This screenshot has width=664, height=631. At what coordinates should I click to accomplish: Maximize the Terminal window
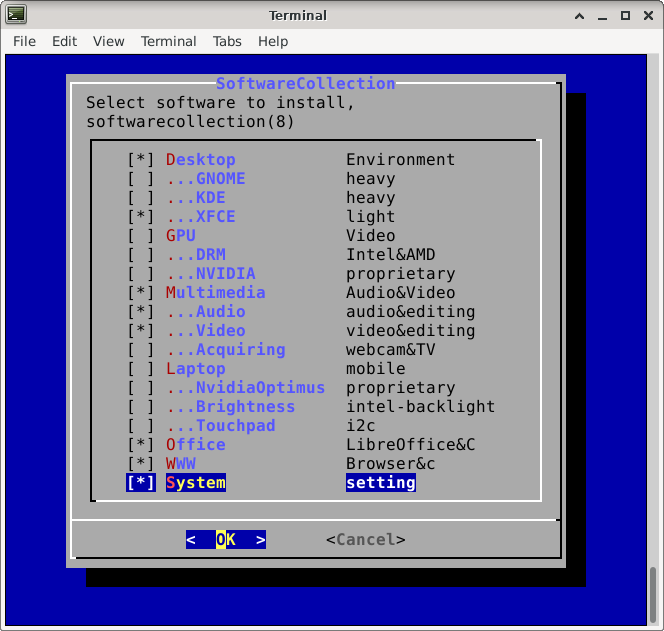622,15
